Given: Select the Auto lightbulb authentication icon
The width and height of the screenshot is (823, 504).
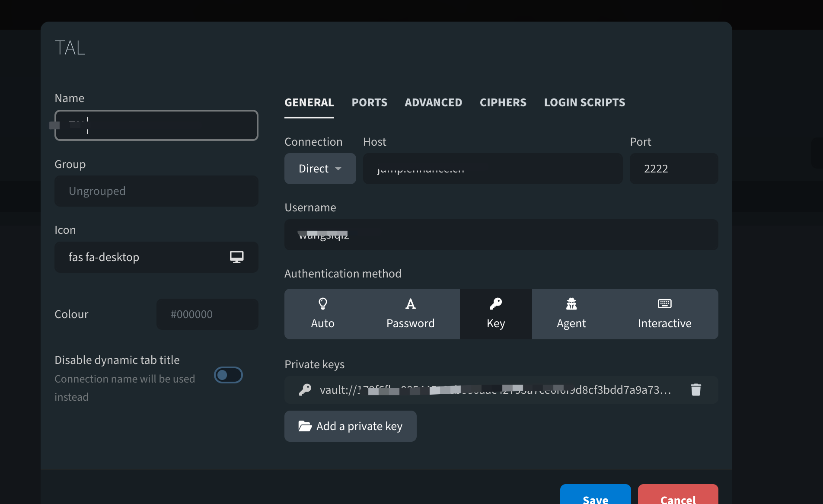Looking at the screenshot, I should click(x=322, y=303).
